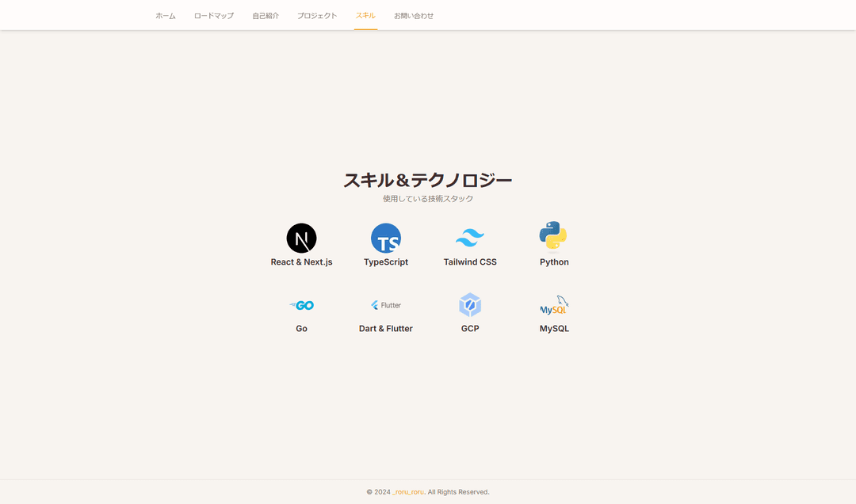The height and width of the screenshot is (504, 856).
Task: Click the 'Python' skill label
Action: click(x=554, y=262)
